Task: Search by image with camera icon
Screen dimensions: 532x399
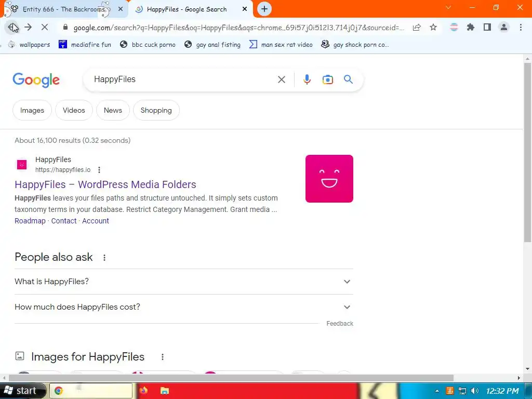Action: [327, 79]
